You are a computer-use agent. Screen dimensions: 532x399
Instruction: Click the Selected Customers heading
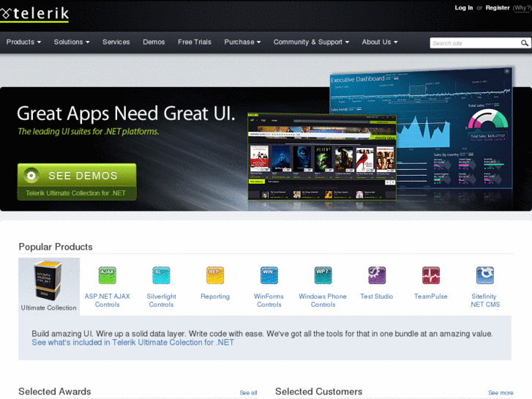point(318,392)
